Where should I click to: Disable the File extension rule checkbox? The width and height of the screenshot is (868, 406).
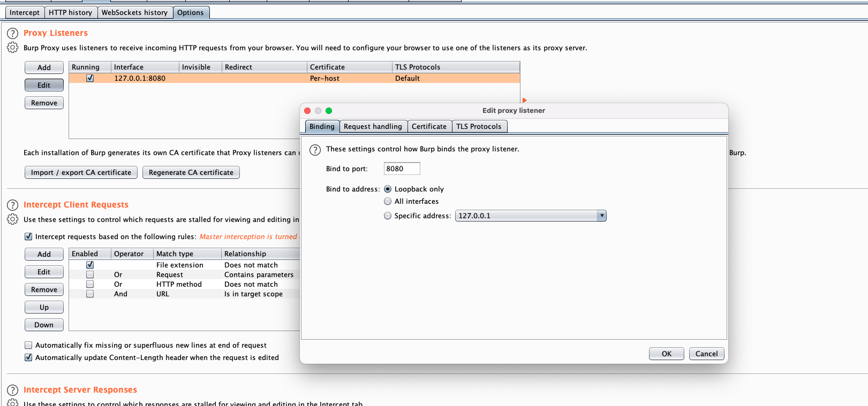(90, 265)
